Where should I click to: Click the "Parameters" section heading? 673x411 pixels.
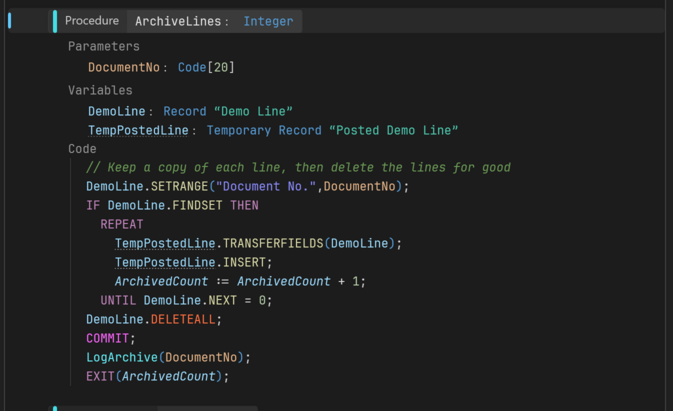click(104, 46)
